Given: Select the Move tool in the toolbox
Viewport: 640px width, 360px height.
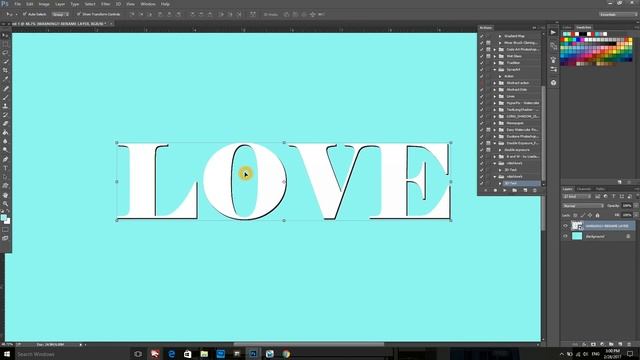Looking at the screenshot, I should point(5,36).
